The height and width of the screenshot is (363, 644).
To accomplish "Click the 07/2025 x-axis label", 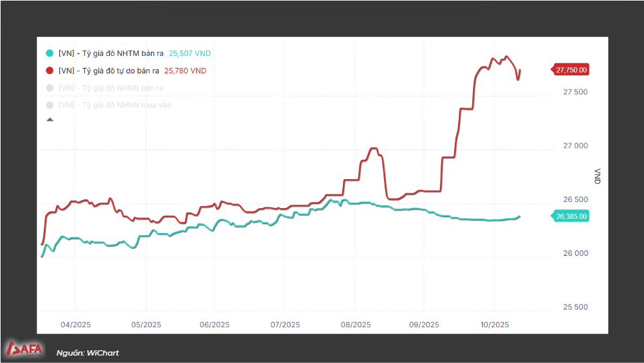I will tap(285, 325).
